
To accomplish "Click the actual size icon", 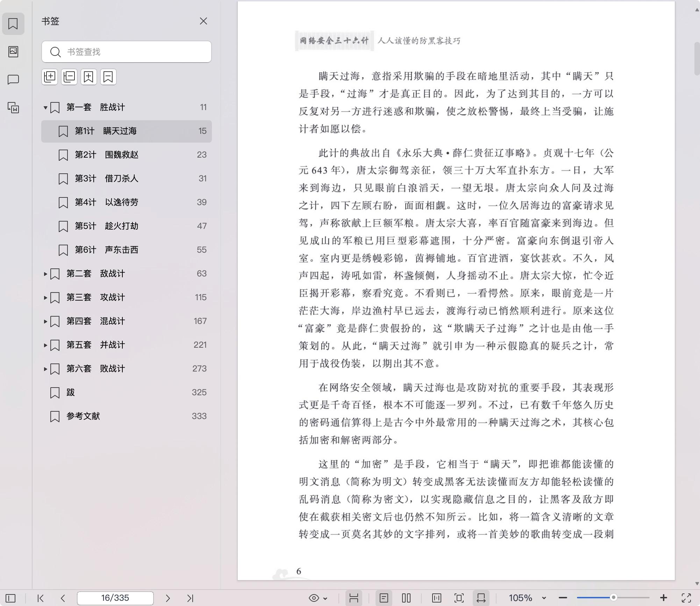I will point(437,598).
